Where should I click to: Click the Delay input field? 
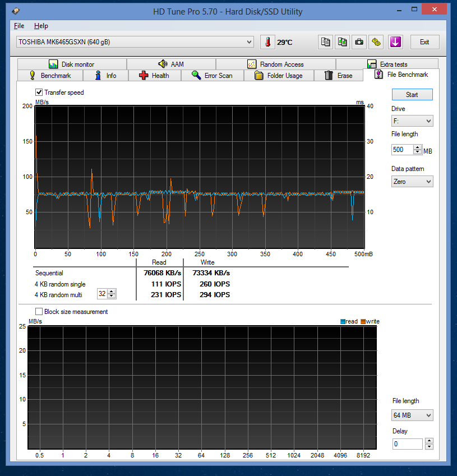(408, 444)
